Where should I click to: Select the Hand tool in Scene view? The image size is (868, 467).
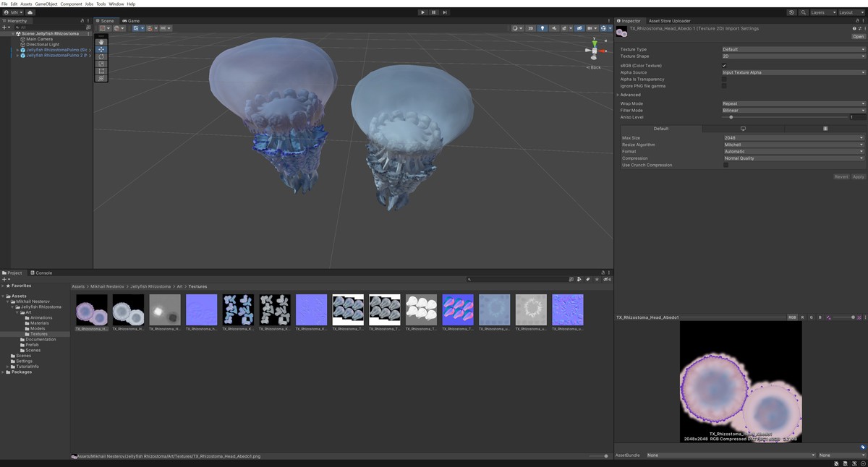pyautogui.click(x=101, y=43)
